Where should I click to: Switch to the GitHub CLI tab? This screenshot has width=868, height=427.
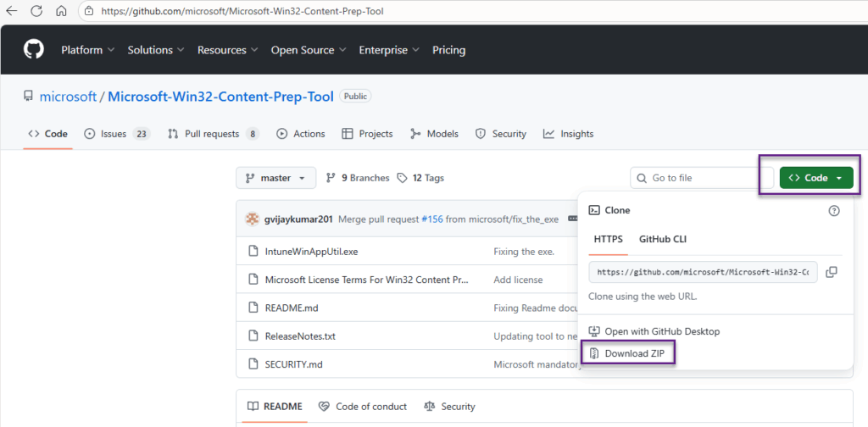[x=663, y=239]
